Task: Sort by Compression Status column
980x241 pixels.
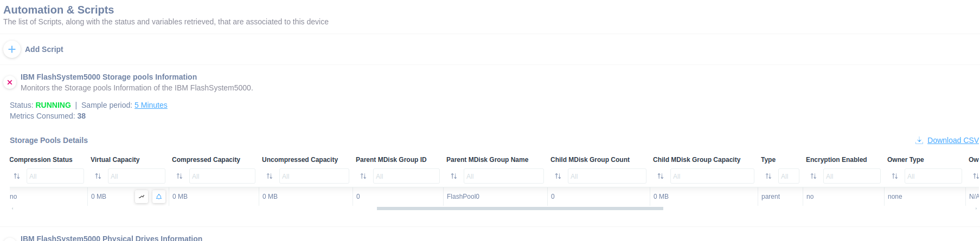Action: (17, 176)
